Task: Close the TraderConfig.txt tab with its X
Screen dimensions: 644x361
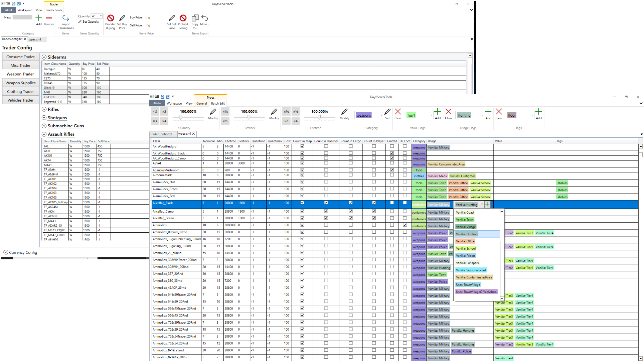Action: (25, 39)
